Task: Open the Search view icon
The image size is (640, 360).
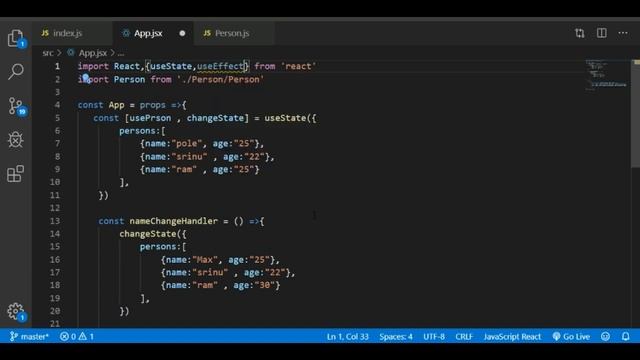Action: (16, 71)
